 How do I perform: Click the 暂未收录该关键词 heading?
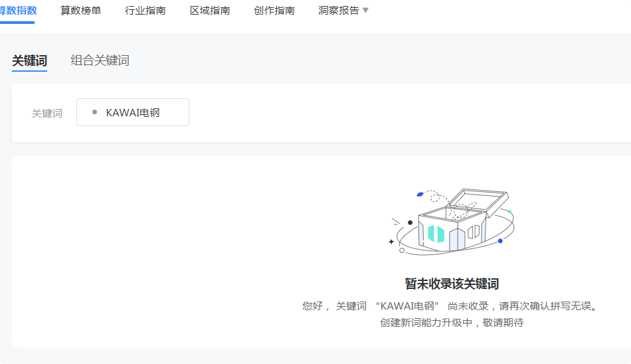pyautogui.click(x=452, y=284)
